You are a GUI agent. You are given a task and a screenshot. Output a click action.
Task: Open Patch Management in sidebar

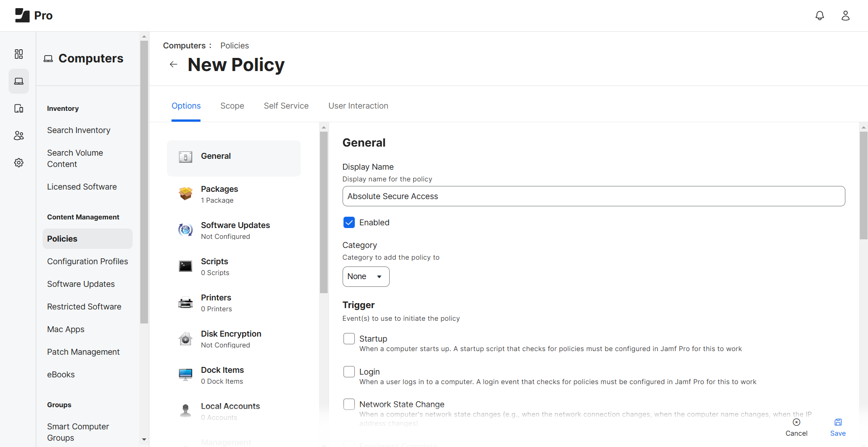[x=83, y=352]
